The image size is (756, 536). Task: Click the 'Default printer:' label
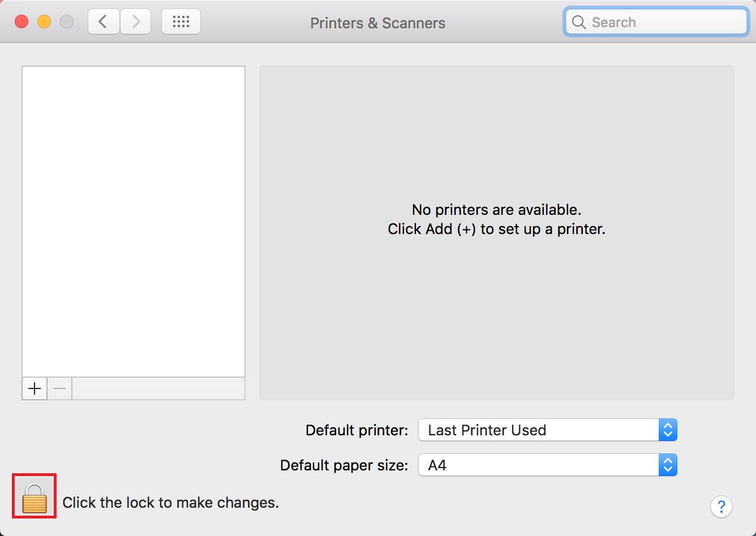pos(356,430)
